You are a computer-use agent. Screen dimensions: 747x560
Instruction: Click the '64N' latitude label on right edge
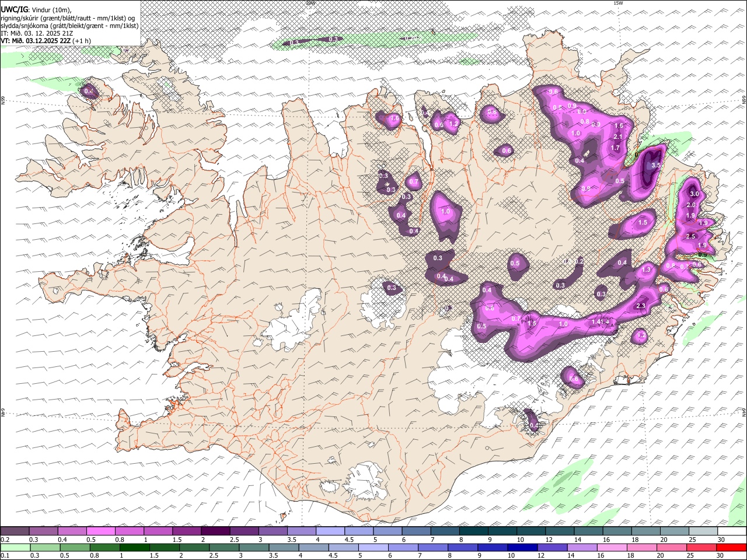(x=744, y=412)
